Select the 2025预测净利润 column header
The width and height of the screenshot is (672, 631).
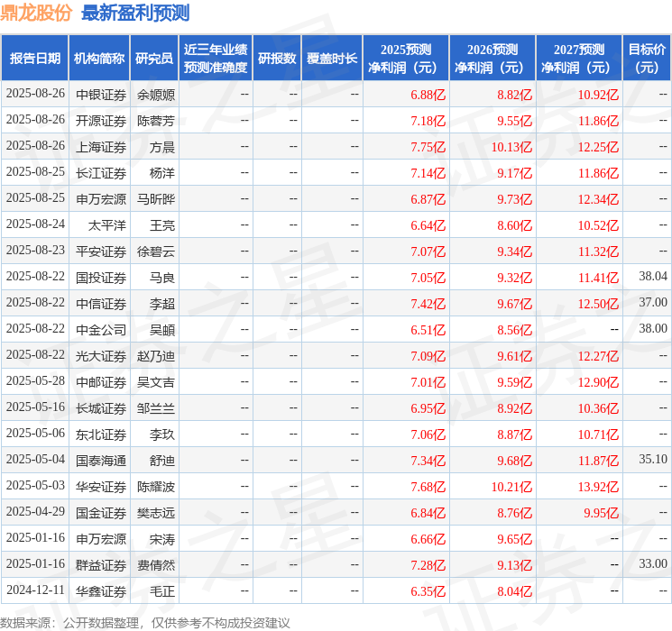pyautogui.click(x=406, y=59)
